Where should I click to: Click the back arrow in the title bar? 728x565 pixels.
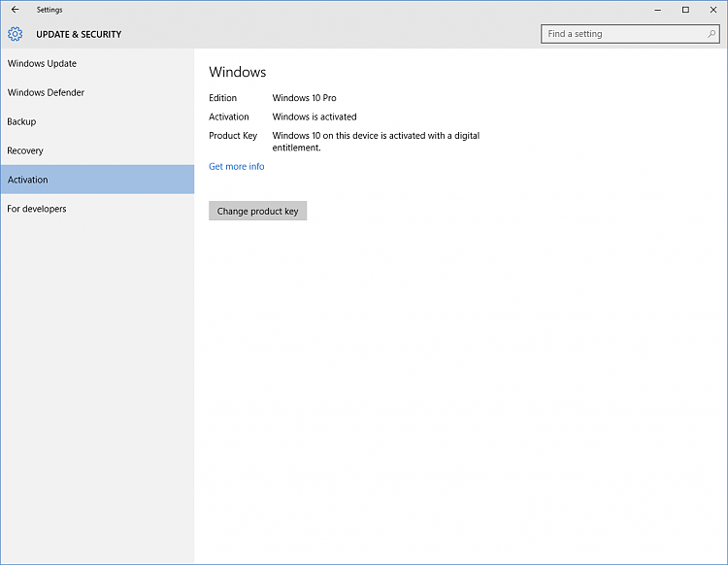[15, 10]
